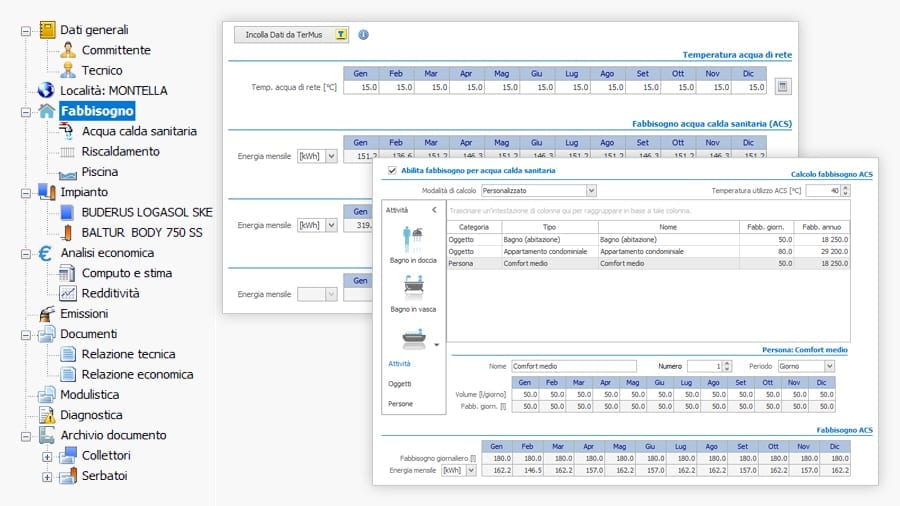Select the Analisi economica euro icon
The height and width of the screenshot is (506, 900).
[47, 253]
